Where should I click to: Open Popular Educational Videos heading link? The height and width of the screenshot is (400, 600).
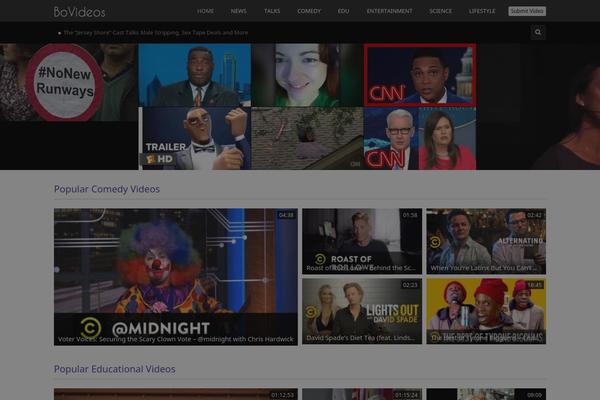pyautogui.click(x=115, y=369)
